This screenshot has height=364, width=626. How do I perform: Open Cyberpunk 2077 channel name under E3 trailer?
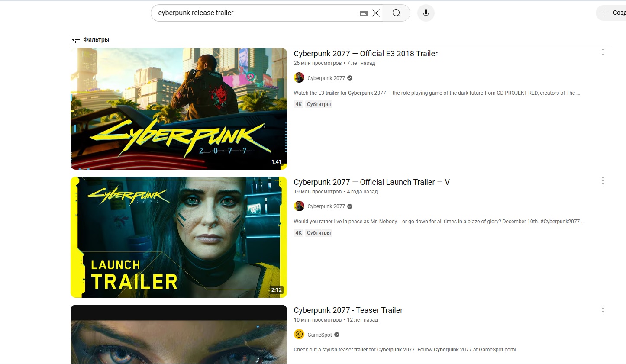(x=326, y=78)
